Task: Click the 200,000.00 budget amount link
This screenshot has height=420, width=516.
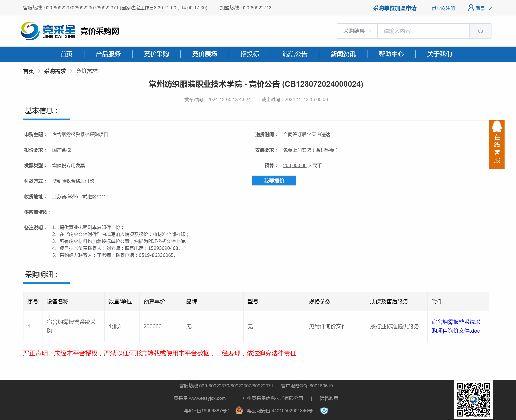Action: 295,165
